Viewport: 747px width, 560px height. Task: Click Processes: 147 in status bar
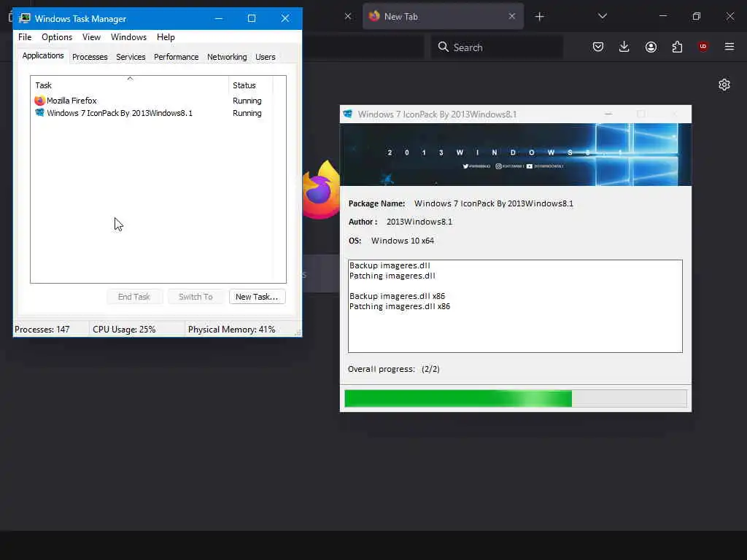coord(42,330)
